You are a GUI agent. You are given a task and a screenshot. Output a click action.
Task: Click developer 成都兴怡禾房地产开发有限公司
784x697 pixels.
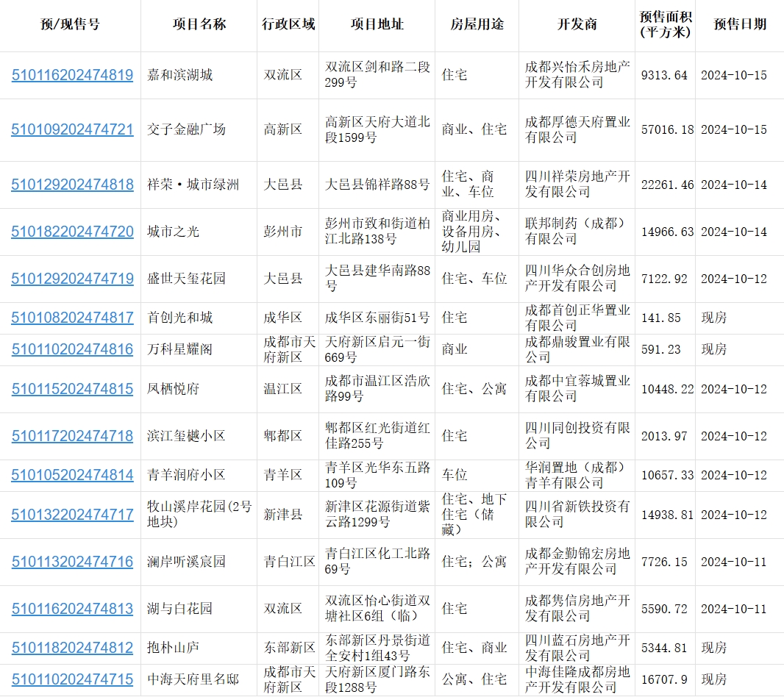click(577, 75)
